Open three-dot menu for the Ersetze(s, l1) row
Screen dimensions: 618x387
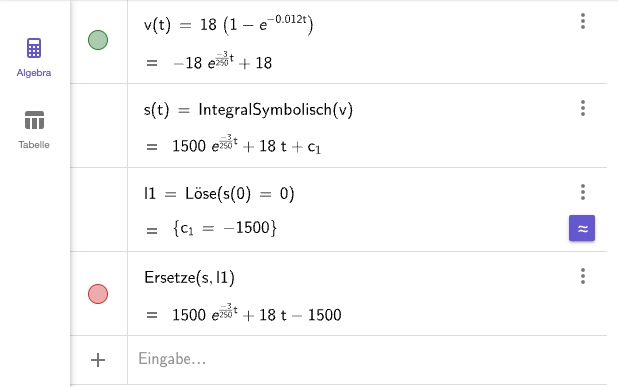pos(583,276)
